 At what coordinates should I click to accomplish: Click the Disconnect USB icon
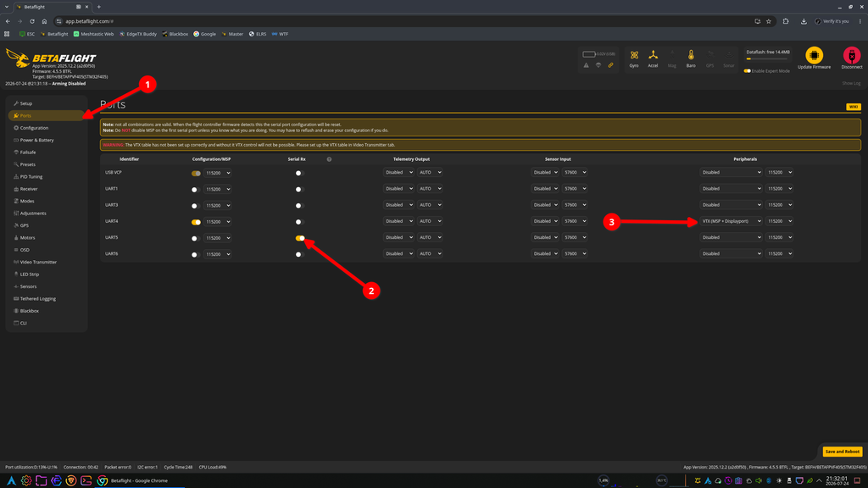[x=851, y=55]
